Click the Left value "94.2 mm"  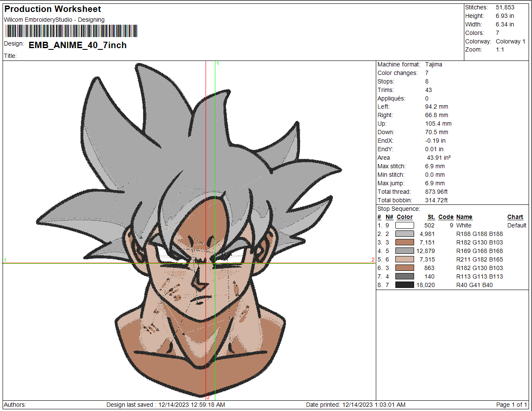pos(437,106)
